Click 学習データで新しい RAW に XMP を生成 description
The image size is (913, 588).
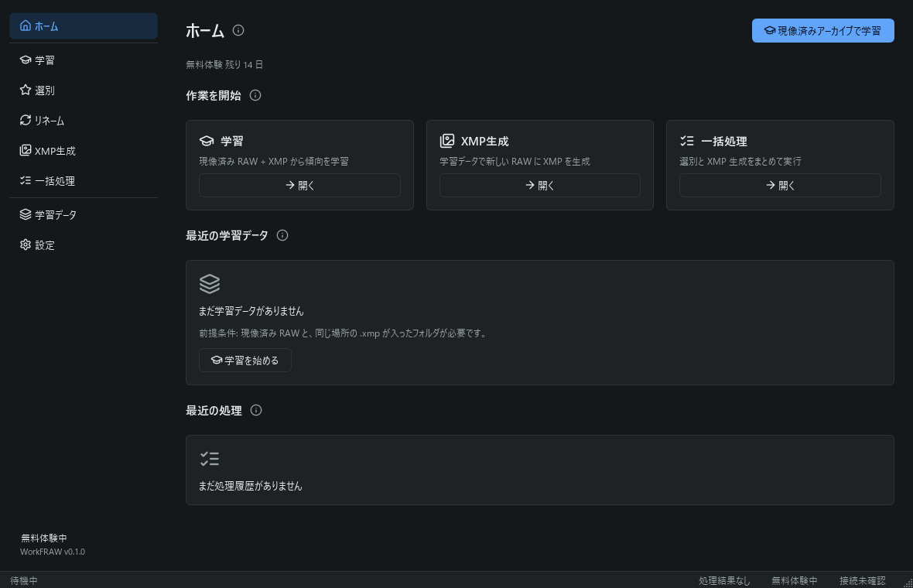(x=515, y=161)
